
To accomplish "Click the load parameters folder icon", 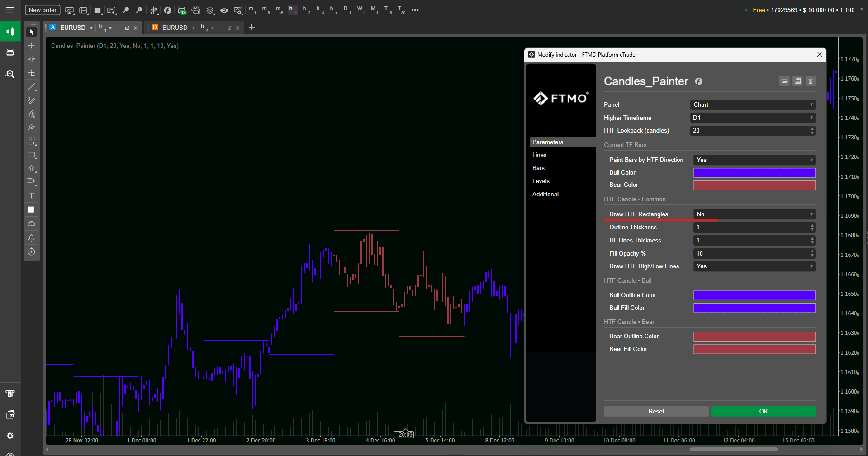I will pyautogui.click(x=784, y=81).
